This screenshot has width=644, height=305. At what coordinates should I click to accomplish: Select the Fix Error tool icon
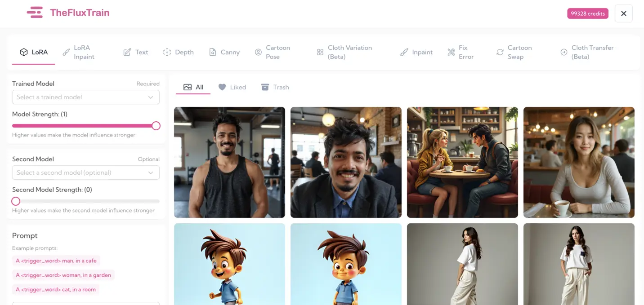(x=451, y=52)
